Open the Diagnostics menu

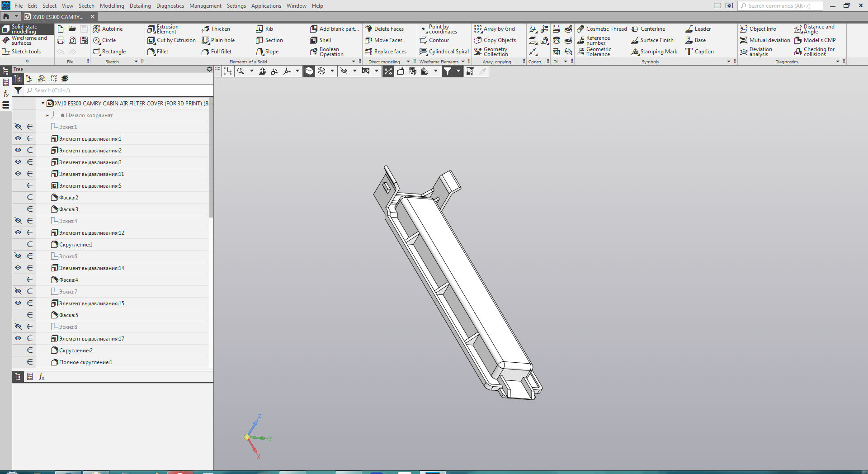pos(170,6)
